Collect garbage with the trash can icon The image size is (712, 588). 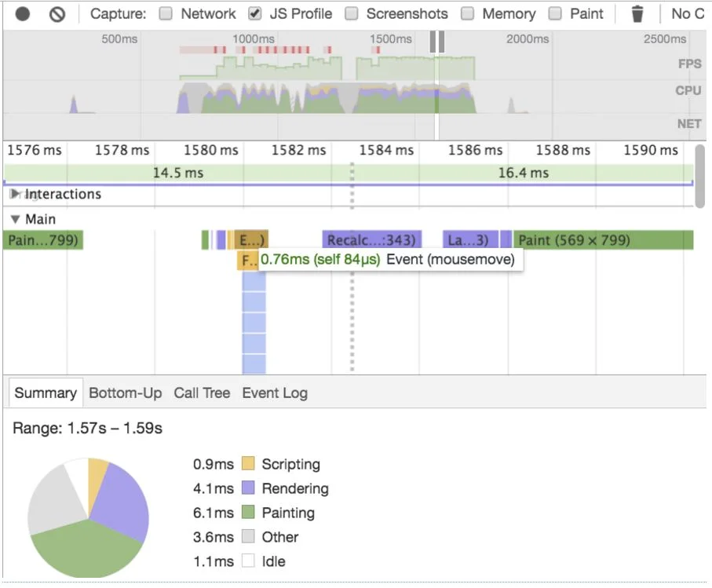(x=637, y=14)
